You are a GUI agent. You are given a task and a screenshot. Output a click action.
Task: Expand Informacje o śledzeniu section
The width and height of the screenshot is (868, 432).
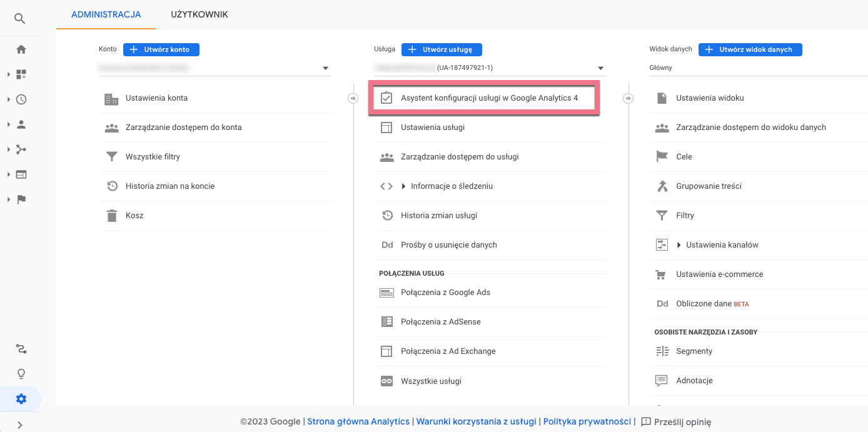click(x=447, y=186)
